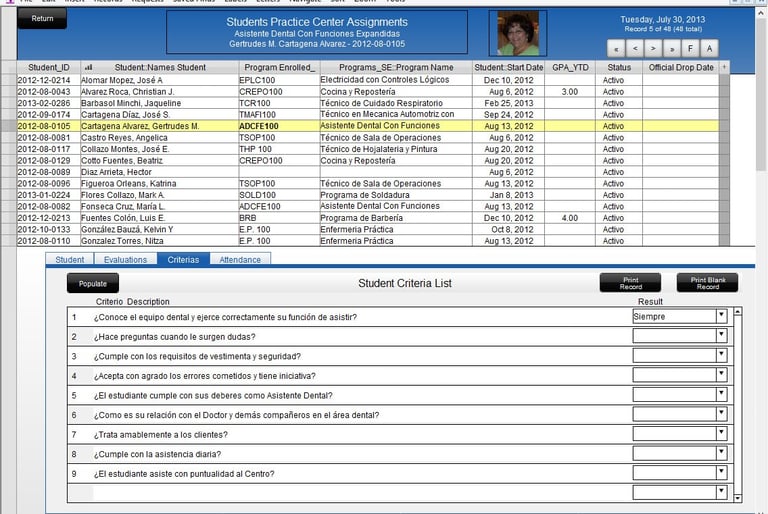Select row Alvarez Roca, Christian J.
Screen dimensions: 768x514
pyautogui.click(x=368, y=92)
